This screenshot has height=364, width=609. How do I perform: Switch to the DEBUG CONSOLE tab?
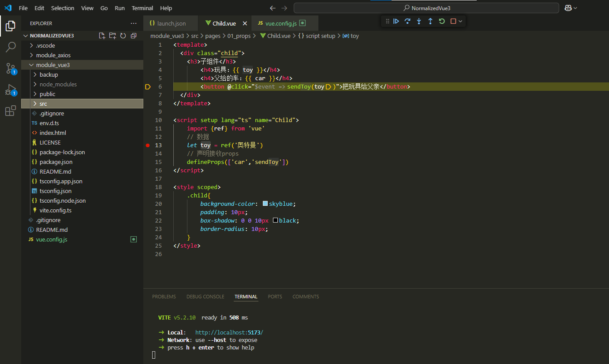tap(205, 297)
